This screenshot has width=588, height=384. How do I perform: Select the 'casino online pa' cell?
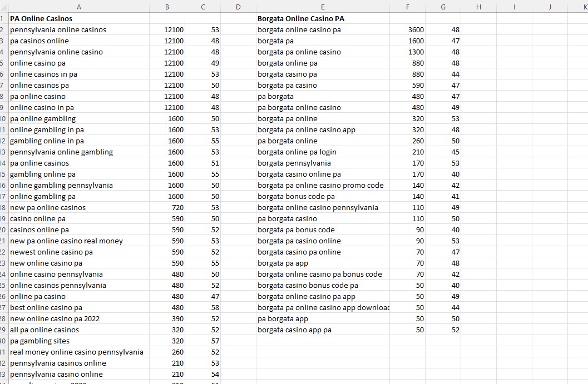pyautogui.click(x=79, y=219)
